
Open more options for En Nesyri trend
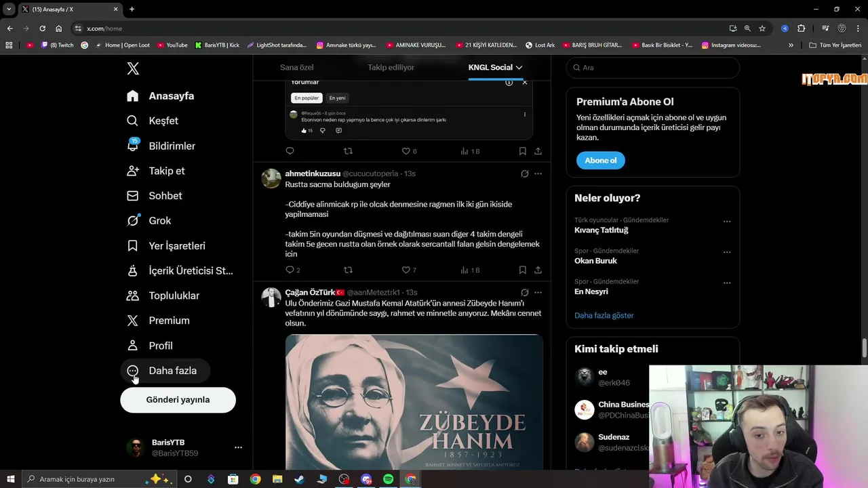[x=726, y=283]
